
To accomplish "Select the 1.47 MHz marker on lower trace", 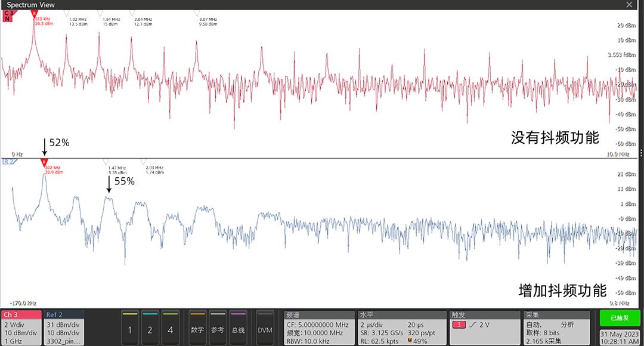I will tap(106, 162).
